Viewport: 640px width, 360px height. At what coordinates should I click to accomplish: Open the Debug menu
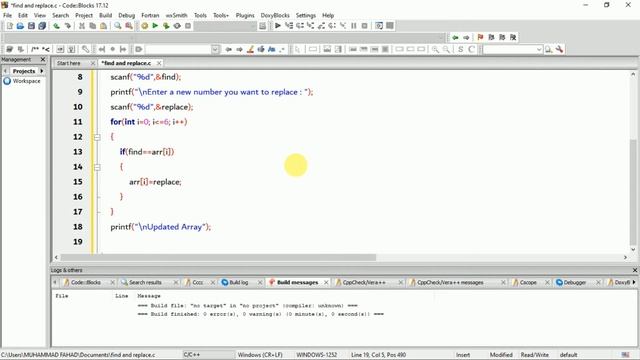click(127, 15)
